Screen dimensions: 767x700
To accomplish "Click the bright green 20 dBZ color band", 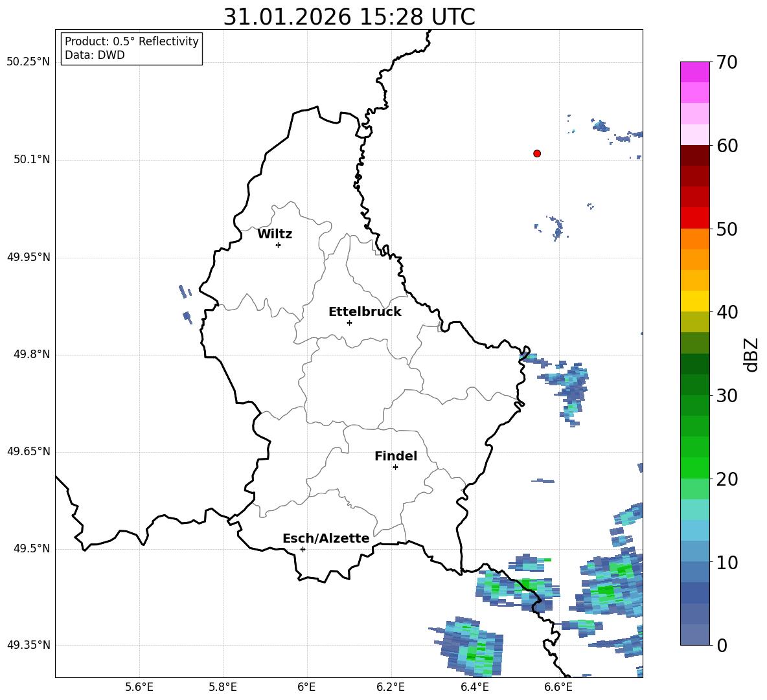I will click(694, 468).
